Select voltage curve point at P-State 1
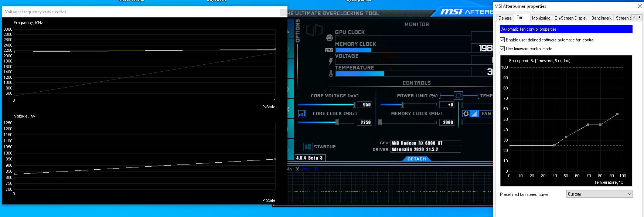The width and height of the screenshot is (644, 217). pos(275,159)
